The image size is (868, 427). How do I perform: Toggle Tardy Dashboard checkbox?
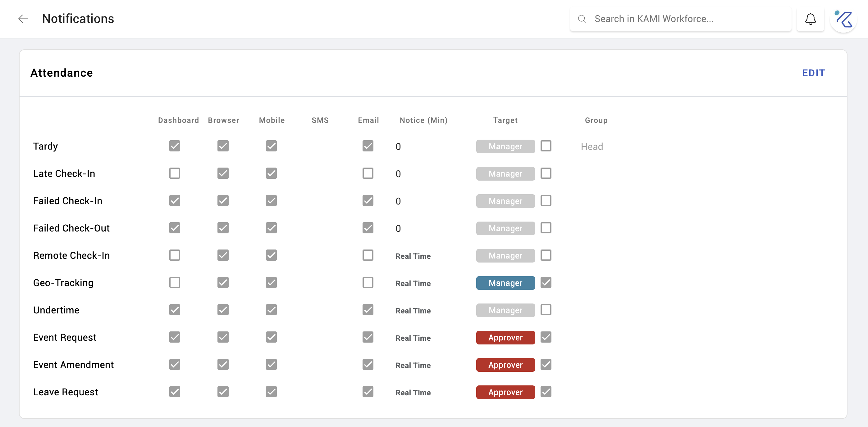pyautogui.click(x=175, y=146)
